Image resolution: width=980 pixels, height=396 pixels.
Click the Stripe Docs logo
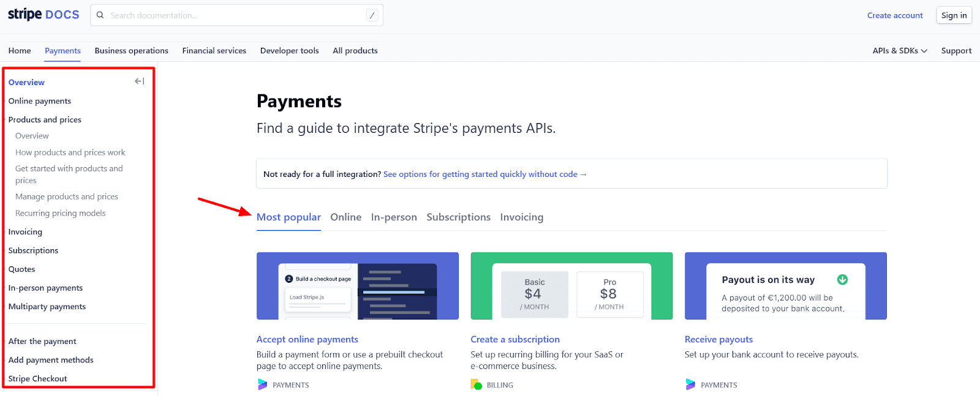coord(43,15)
